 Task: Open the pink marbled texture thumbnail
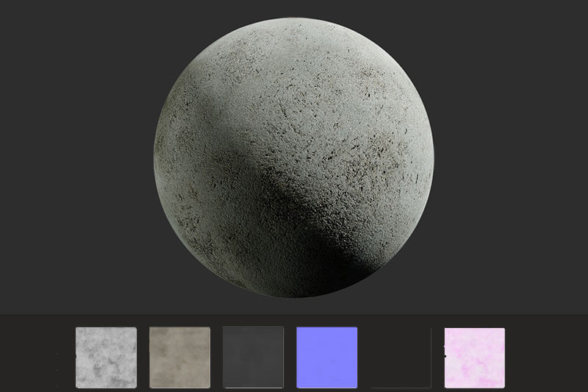click(475, 357)
